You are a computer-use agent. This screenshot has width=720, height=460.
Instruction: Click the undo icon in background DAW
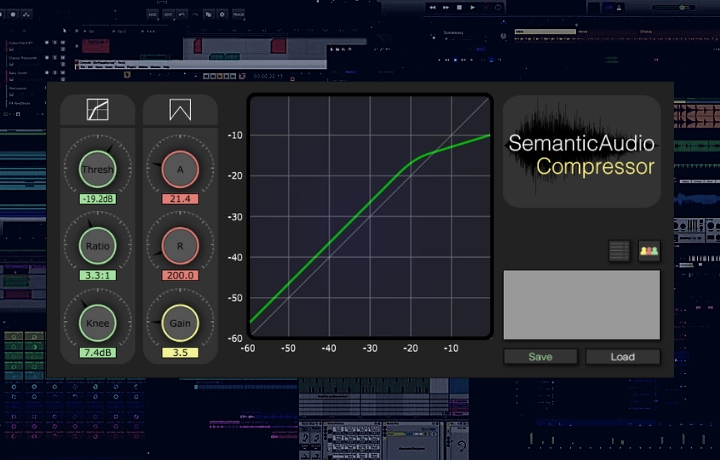pos(182,14)
